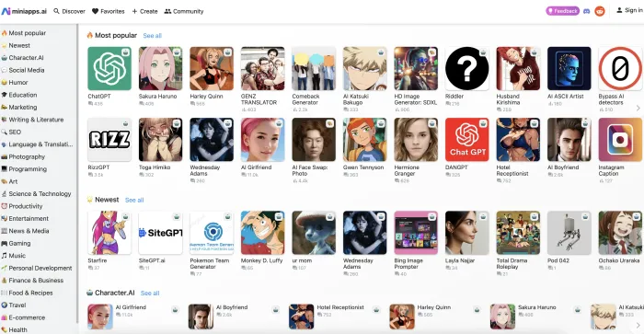Open the Bypass AI detectors icon
Viewport: 644px width, 334px height.
click(620, 69)
